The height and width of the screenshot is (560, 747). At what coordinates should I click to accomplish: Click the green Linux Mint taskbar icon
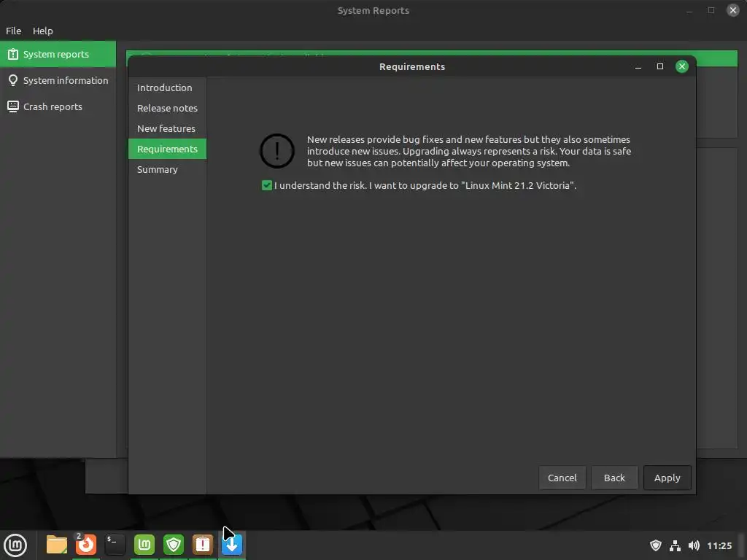[x=144, y=545]
